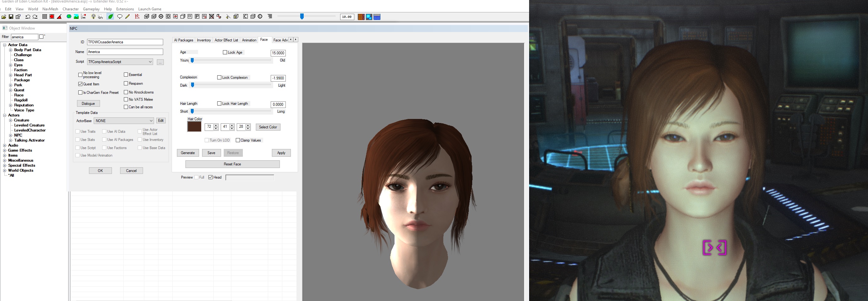868x301 pixels.
Task: Click the landscape picture toolbar icon
Action: tap(76, 17)
